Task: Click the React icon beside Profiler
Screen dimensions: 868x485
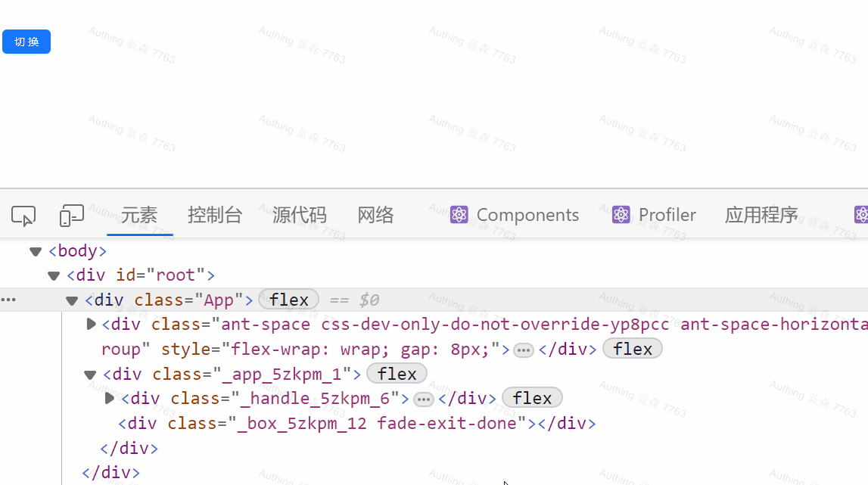Action: (621, 215)
